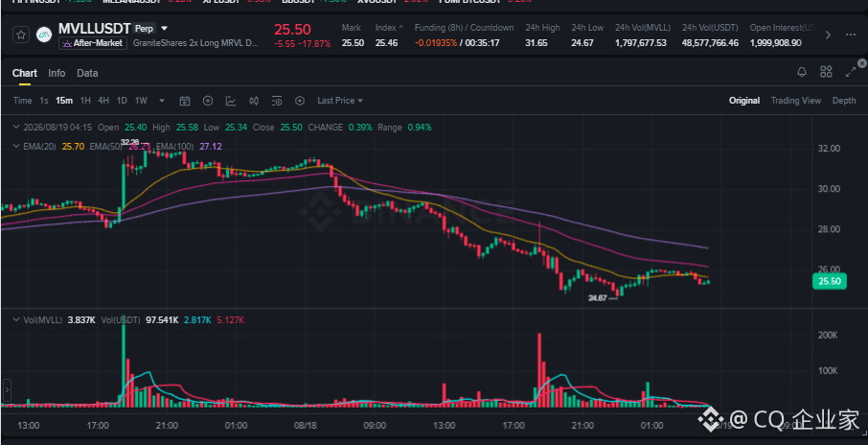Click the EMA(100) value 27.12
The height and width of the screenshot is (445, 868).
pyautogui.click(x=211, y=147)
